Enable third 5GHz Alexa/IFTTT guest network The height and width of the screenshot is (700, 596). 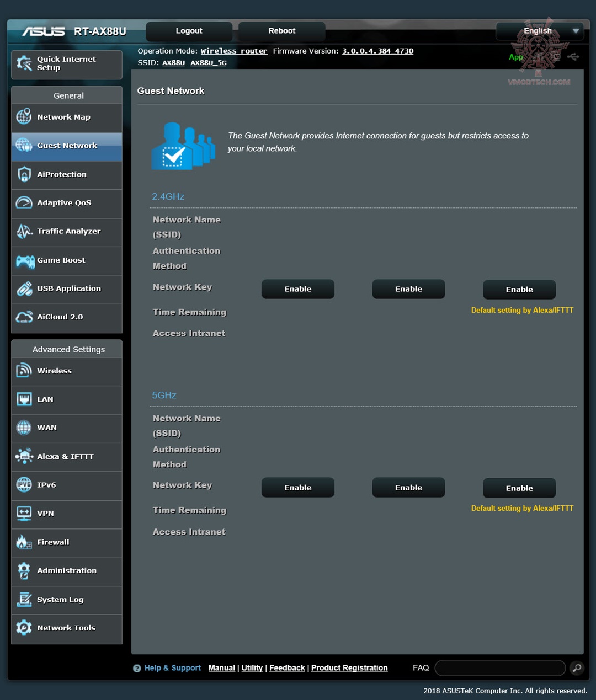tap(519, 488)
